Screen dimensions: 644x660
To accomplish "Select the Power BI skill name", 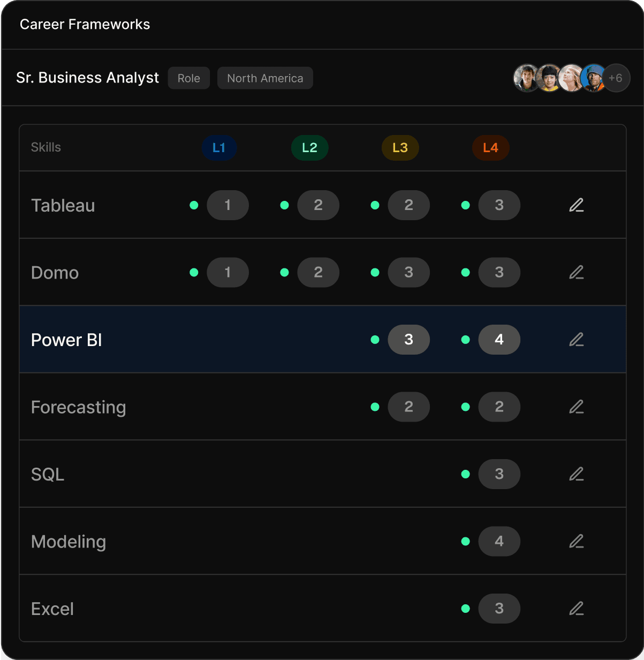I will point(66,340).
